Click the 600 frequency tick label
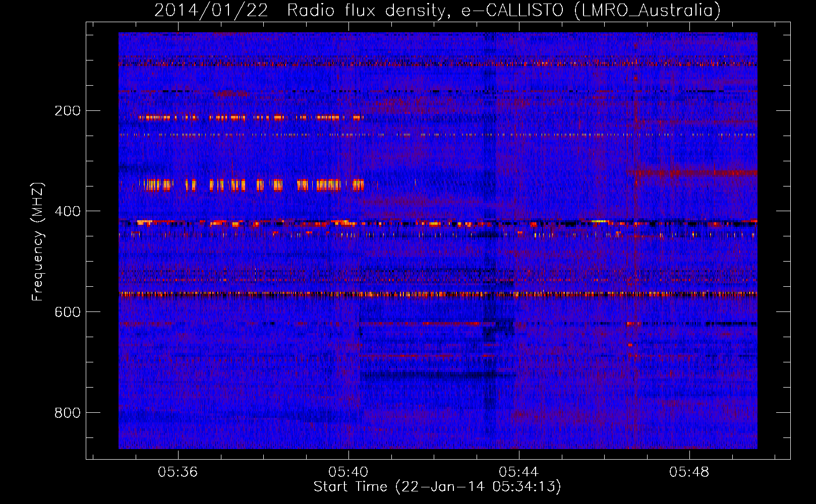 (x=68, y=312)
